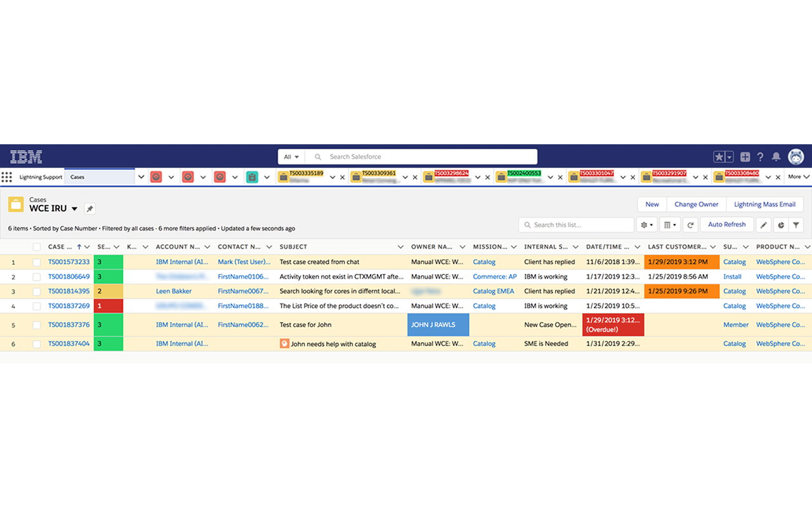Open the notifications bell
812x508 pixels.
pos(776,157)
